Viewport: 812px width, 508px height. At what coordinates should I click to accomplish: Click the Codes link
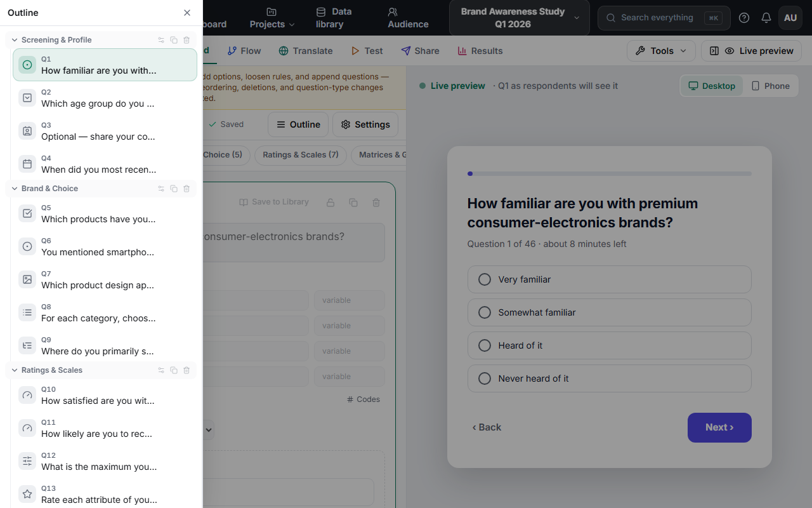(363, 399)
